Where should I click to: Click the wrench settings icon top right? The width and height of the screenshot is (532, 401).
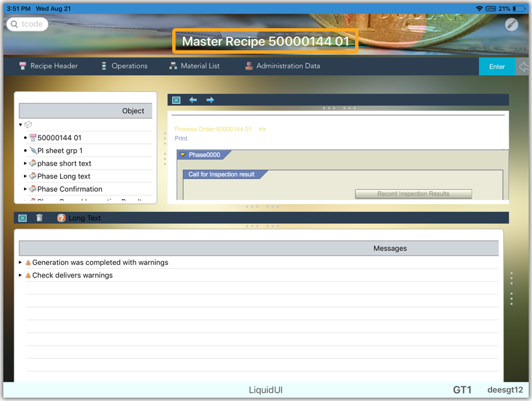(511, 24)
